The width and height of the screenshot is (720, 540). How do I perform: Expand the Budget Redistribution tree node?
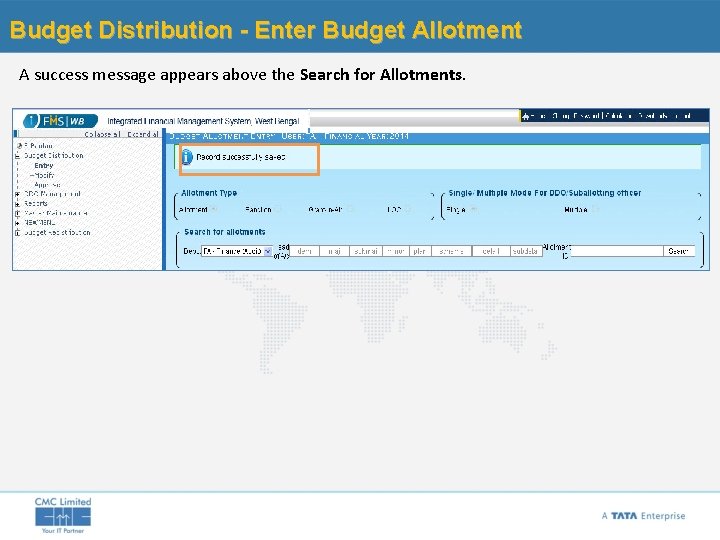(x=17, y=232)
